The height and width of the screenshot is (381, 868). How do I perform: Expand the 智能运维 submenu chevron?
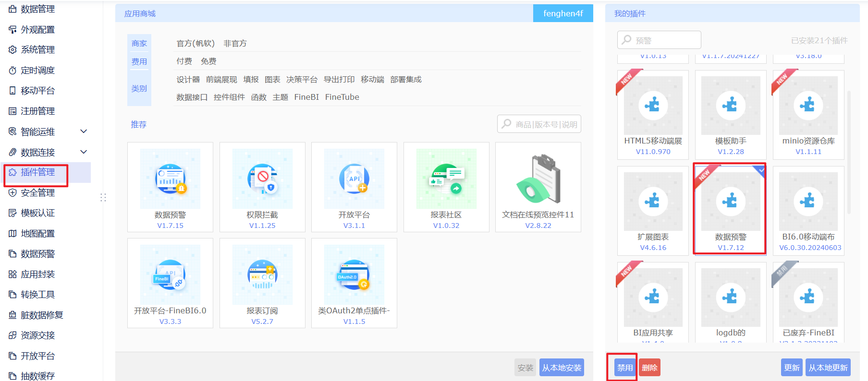point(84,131)
